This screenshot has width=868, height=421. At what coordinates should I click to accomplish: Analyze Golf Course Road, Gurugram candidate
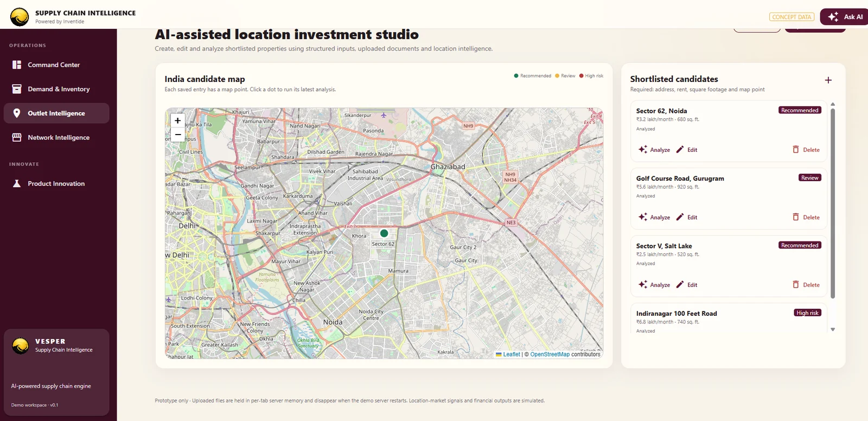pyautogui.click(x=654, y=217)
